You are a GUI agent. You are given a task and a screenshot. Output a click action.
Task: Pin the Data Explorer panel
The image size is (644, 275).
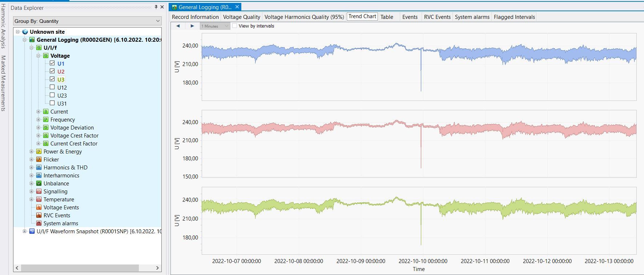(x=156, y=7)
